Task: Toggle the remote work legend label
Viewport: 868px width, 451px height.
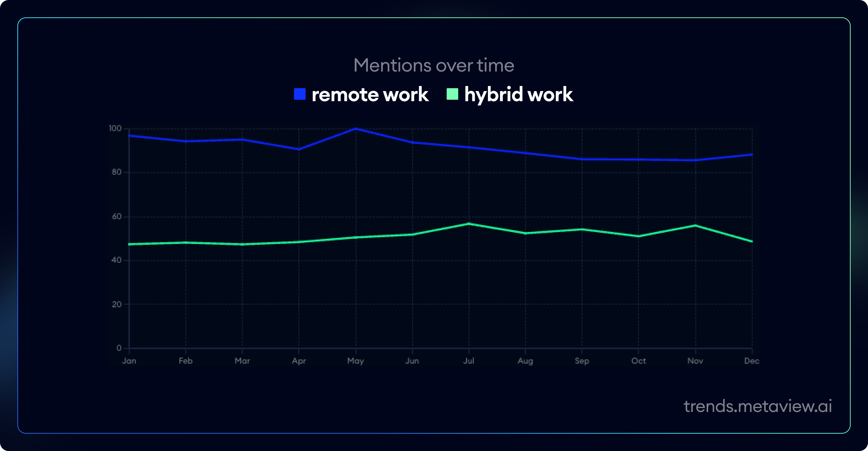Action: tap(370, 95)
